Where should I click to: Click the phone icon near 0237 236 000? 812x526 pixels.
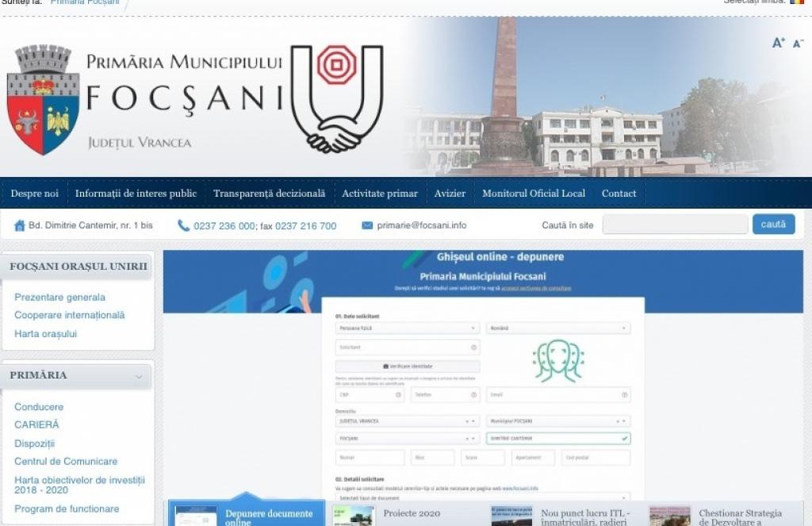[x=183, y=225]
